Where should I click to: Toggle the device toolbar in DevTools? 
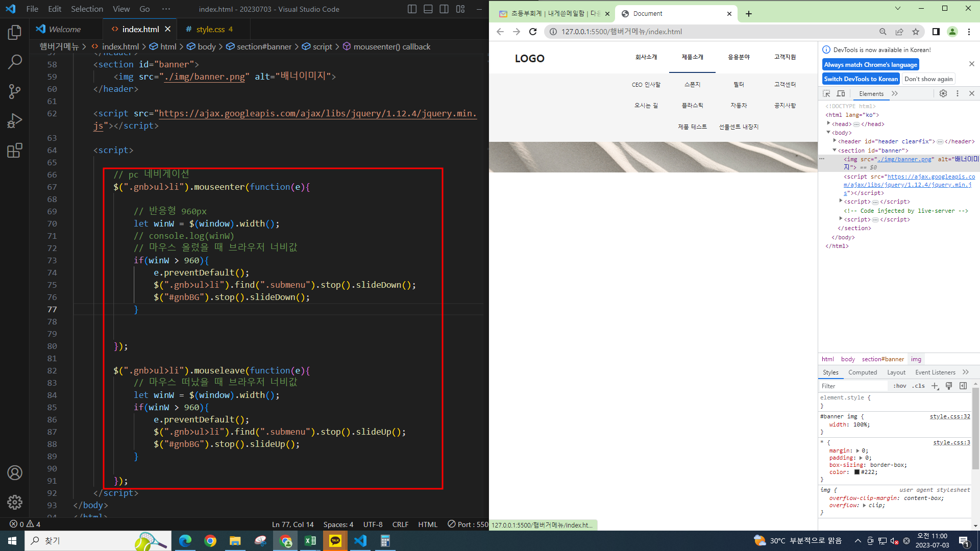click(x=841, y=94)
